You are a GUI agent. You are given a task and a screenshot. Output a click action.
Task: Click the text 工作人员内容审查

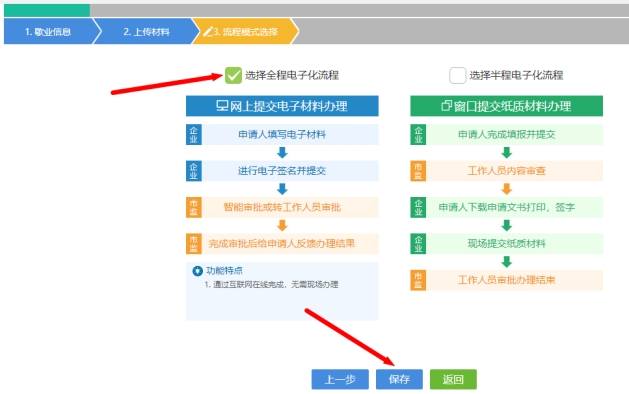coord(507,171)
